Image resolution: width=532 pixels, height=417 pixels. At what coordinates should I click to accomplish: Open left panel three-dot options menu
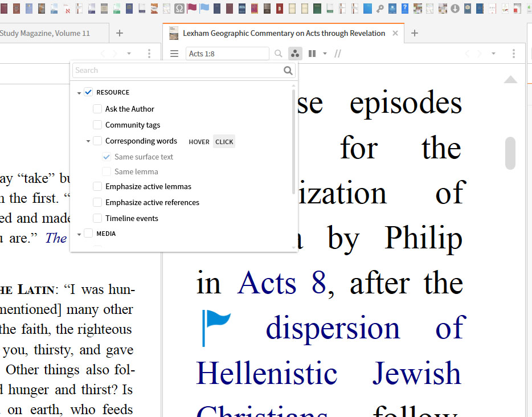coord(149,54)
